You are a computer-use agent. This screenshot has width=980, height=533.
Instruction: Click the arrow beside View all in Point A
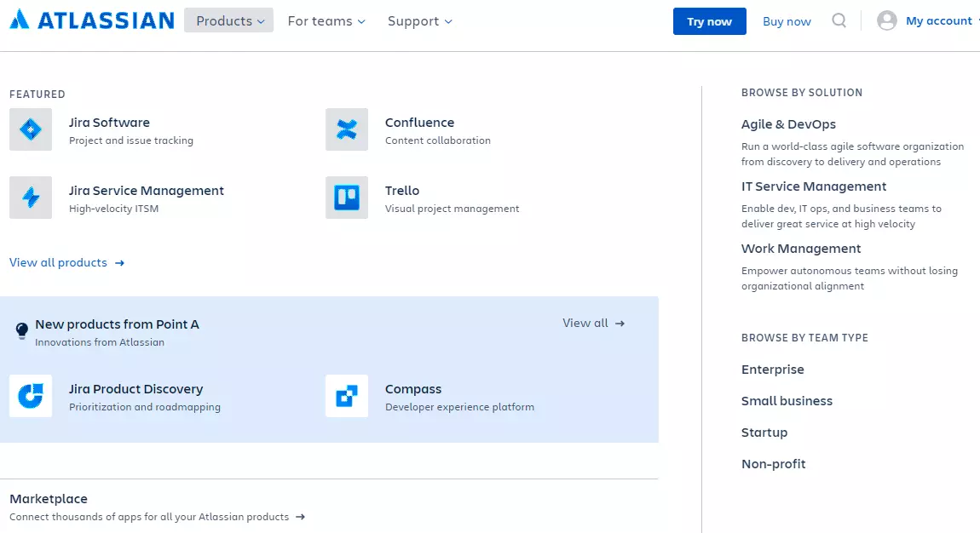pyautogui.click(x=620, y=324)
